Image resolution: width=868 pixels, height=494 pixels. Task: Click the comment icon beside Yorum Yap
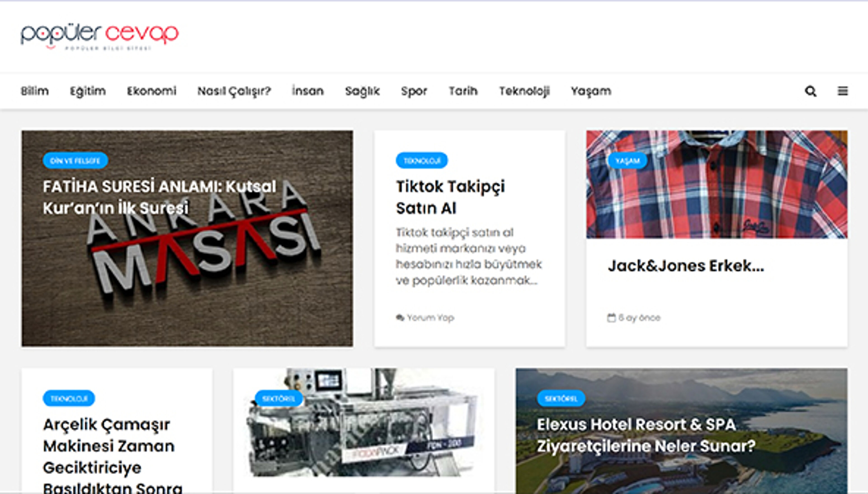[400, 318]
